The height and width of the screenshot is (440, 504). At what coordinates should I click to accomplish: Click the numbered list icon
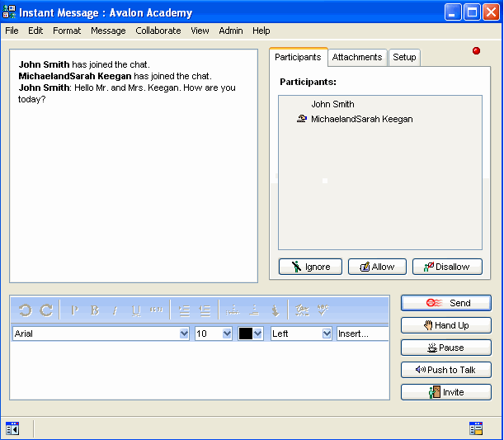(185, 310)
